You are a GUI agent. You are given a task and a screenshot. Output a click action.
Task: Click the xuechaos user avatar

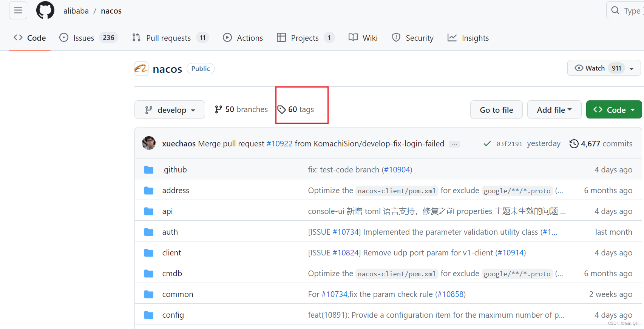(x=149, y=143)
